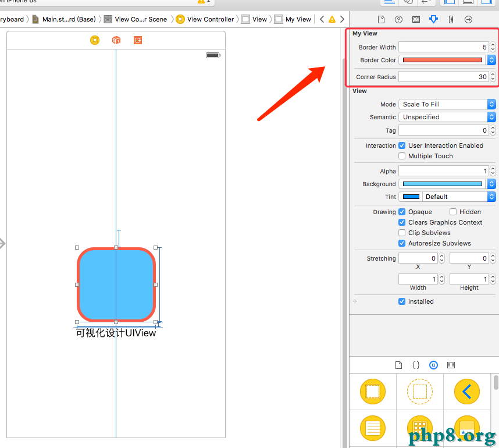499x448 pixels.
Task: Click the Border Color red swatch
Action: (x=443, y=60)
